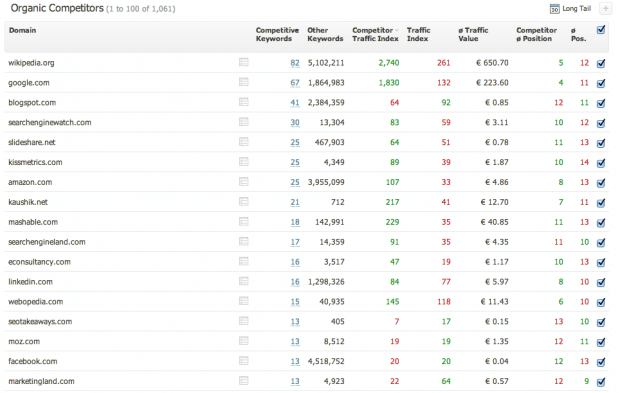This screenshot has height=393, width=620.
Task: Click the Organic Competitors heading
Action: tap(57, 8)
